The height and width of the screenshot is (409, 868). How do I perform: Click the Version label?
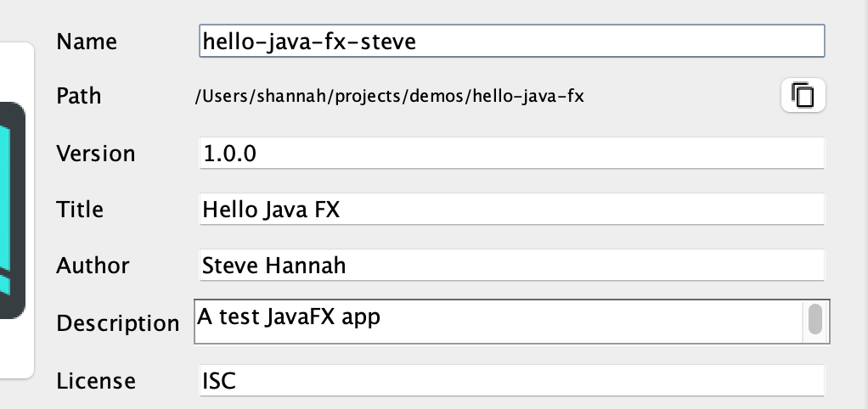click(95, 153)
